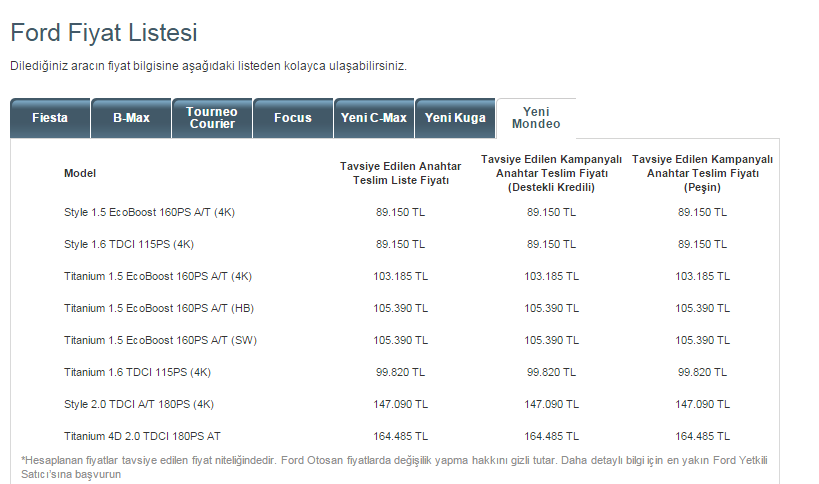Click the Destekli Kredili column header
This screenshot has width=819, height=484.
(x=552, y=173)
